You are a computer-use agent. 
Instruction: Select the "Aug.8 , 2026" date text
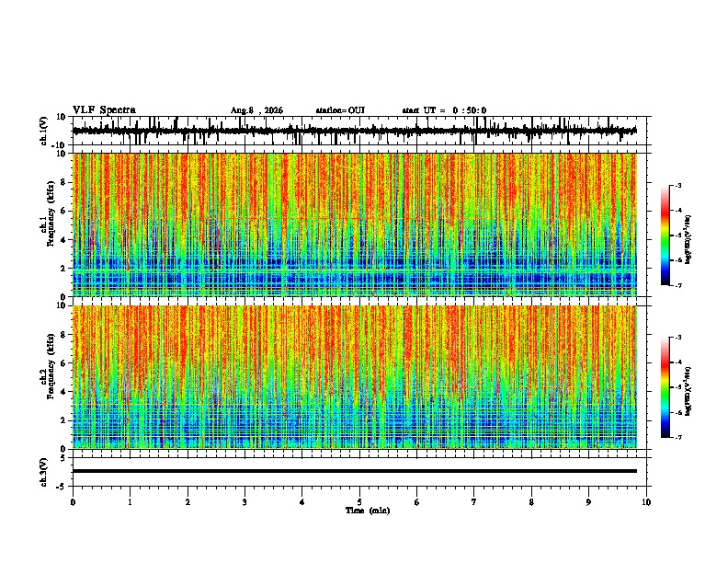point(256,110)
